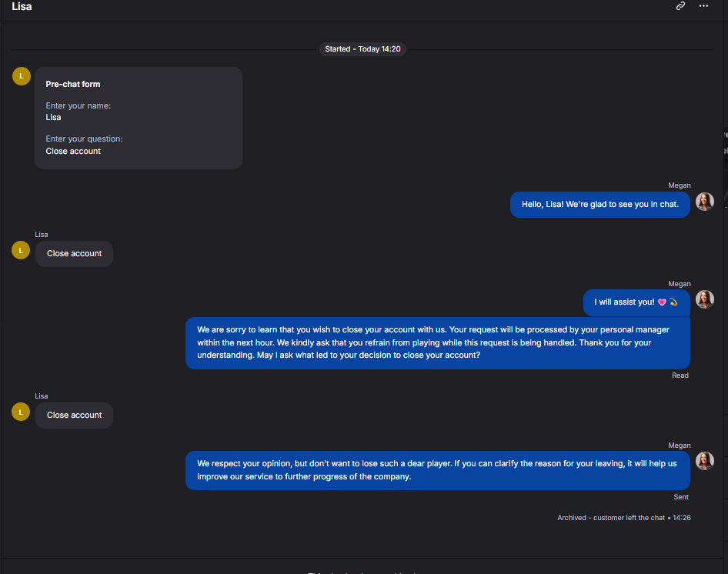Click the 'I will assist you!' message bubble
728x574 pixels.
pos(636,302)
